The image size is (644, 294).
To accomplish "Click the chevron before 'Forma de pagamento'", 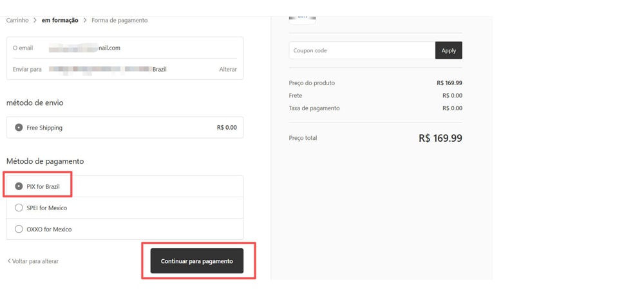I will point(85,21).
